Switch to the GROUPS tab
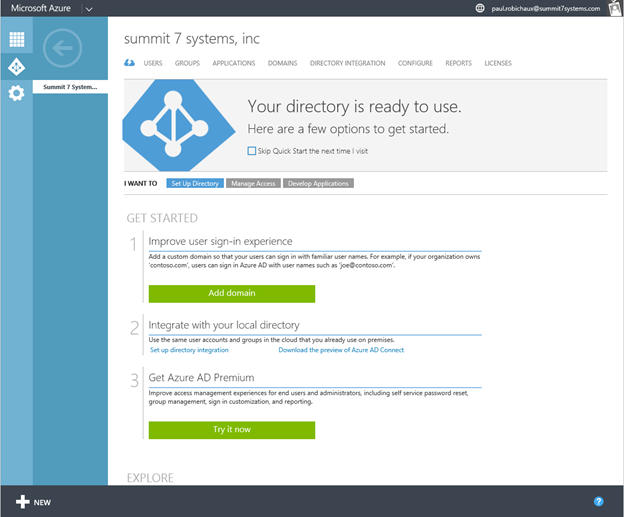 [187, 63]
